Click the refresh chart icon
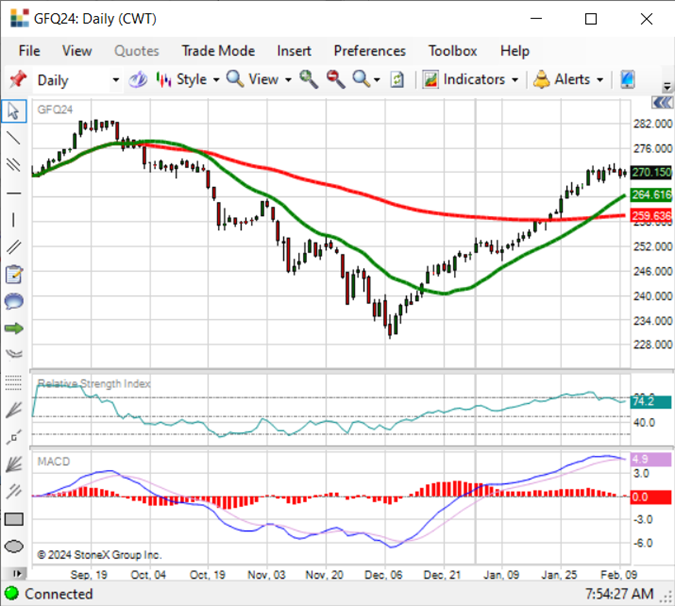Viewport: 675px width, 606px height. click(x=397, y=80)
